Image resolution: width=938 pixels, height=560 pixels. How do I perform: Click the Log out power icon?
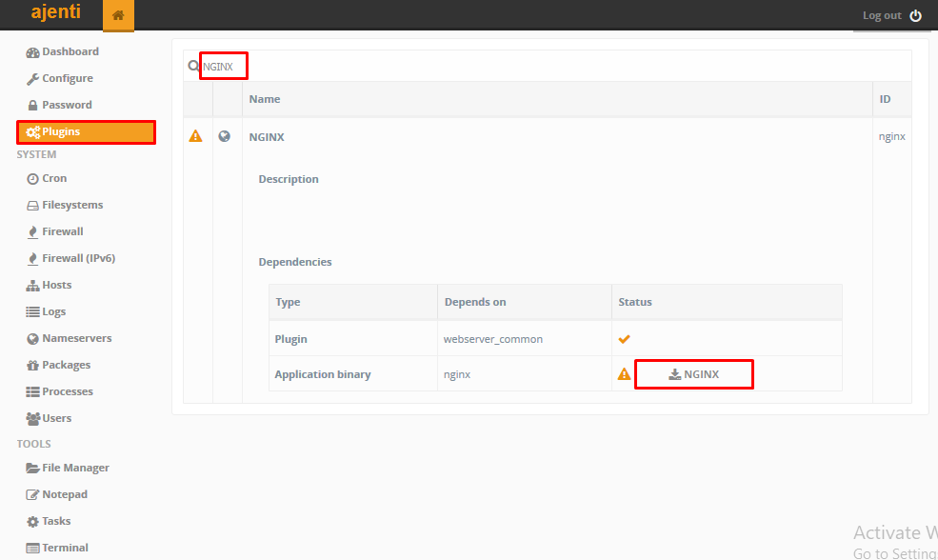(915, 15)
